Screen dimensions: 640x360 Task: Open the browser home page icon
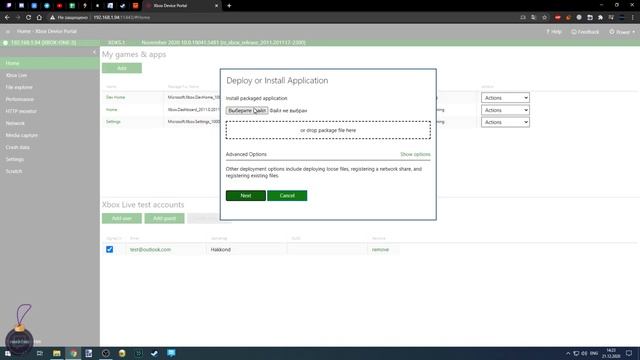click(x=39, y=18)
